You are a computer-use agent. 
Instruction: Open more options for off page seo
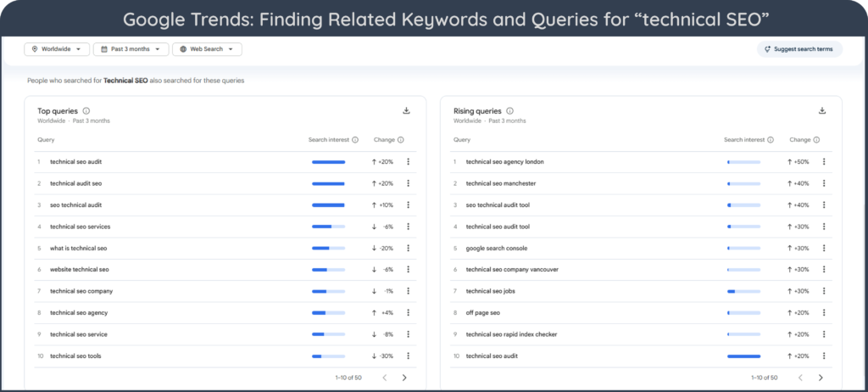coord(824,313)
